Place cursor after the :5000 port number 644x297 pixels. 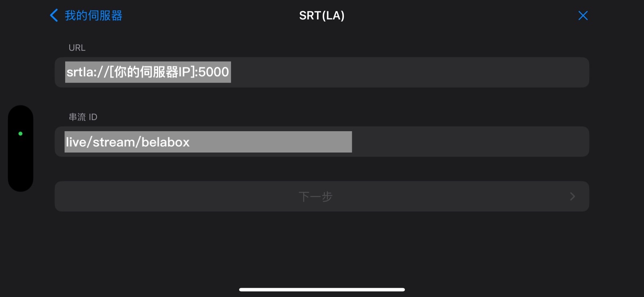pyautogui.click(x=229, y=72)
